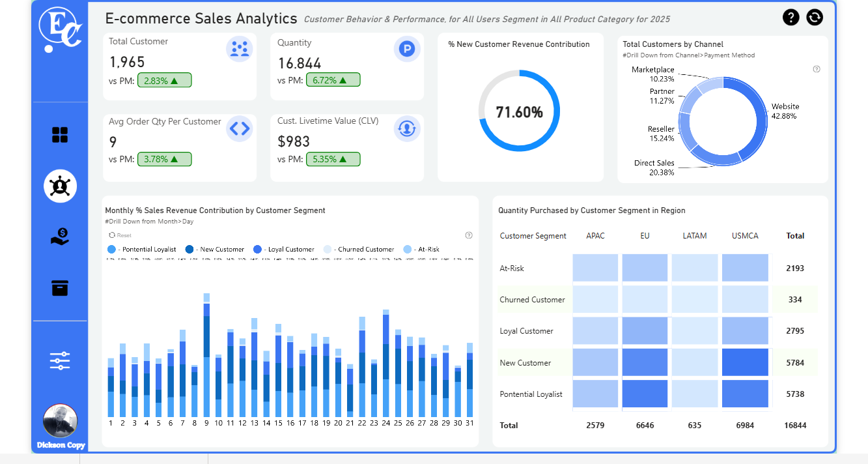Click the refresh icon in top right
This screenshot has width=868, height=464.
point(815,18)
